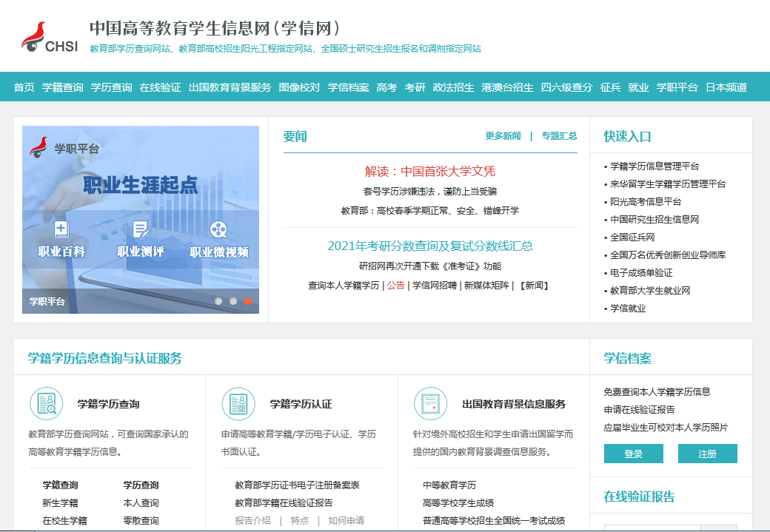Open 四六级查分 in the navigation bar
The image size is (770, 532).
point(566,87)
